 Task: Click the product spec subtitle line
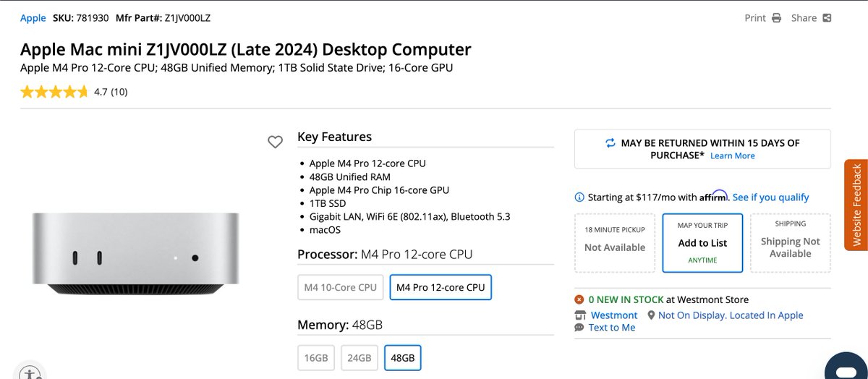click(x=237, y=69)
